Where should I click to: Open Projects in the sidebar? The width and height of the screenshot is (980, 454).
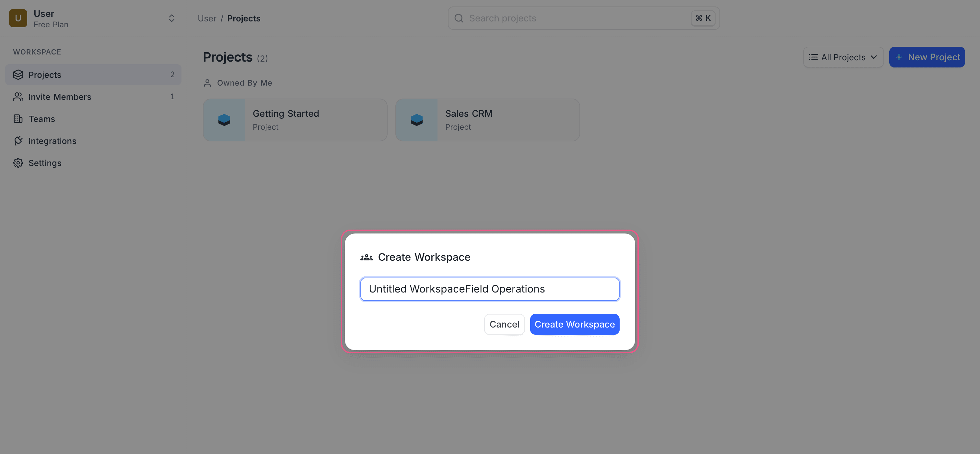tap(93, 75)
